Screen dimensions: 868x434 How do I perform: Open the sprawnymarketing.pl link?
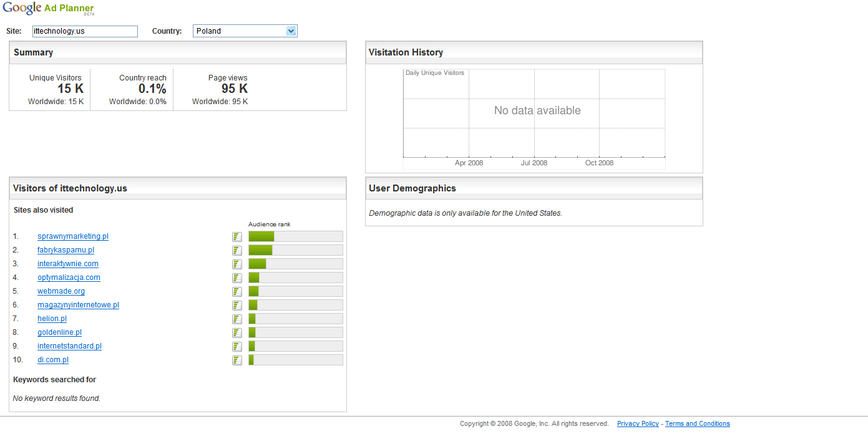click(73, 236)
